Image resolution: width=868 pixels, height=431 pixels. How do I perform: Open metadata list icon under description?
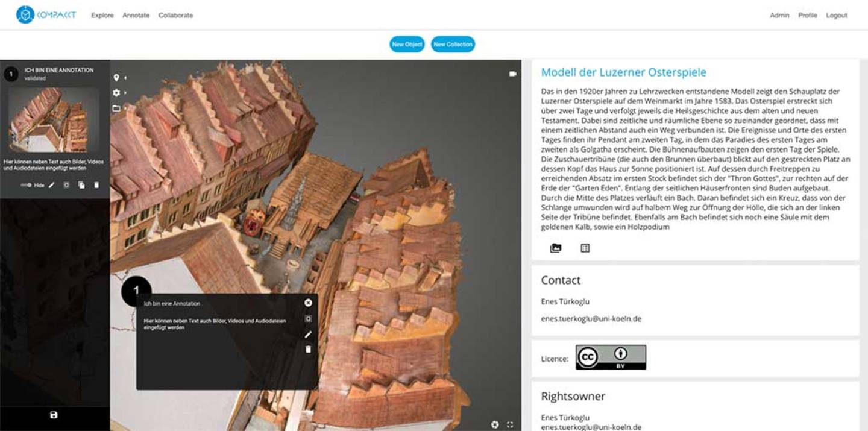pyautogui.click(x=585, y=248)
